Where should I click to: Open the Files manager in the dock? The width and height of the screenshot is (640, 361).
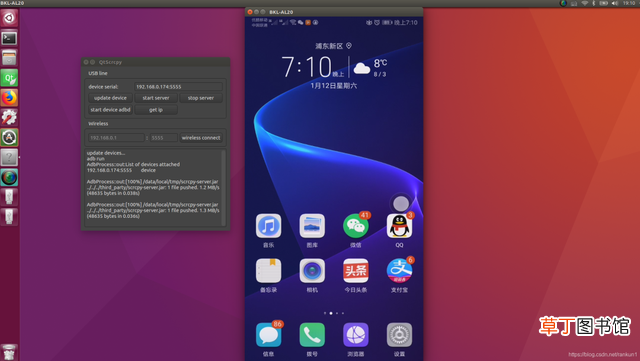[9, 58]
